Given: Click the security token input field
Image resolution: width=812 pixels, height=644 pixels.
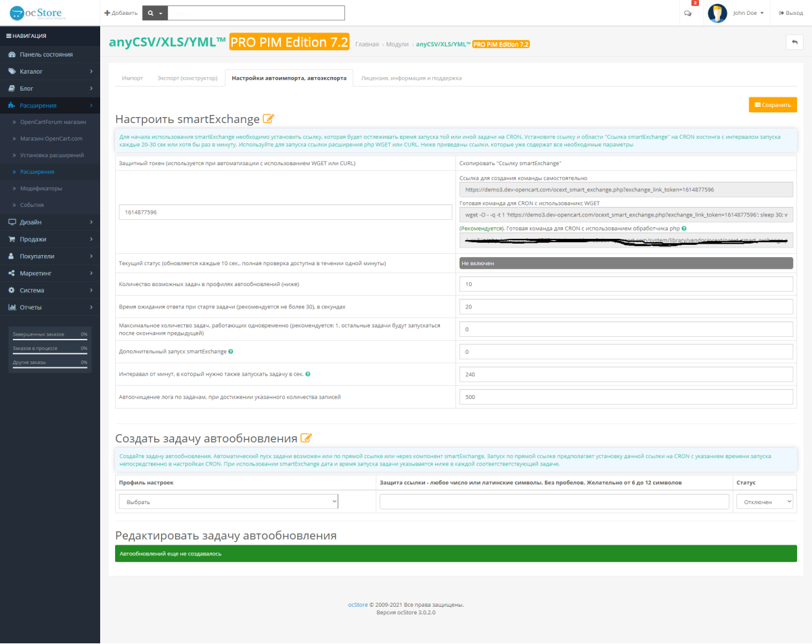Looking at the screenshot, I should [286, 212].
